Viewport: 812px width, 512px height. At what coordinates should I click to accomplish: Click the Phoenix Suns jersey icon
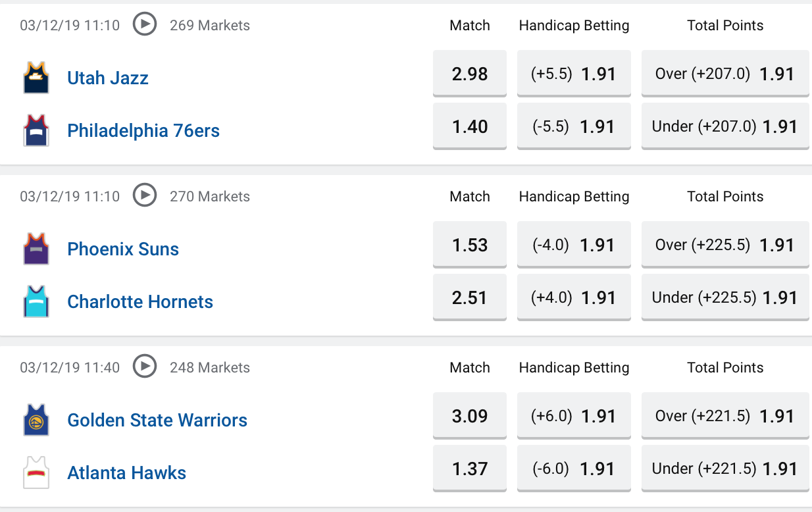(36, 249)
